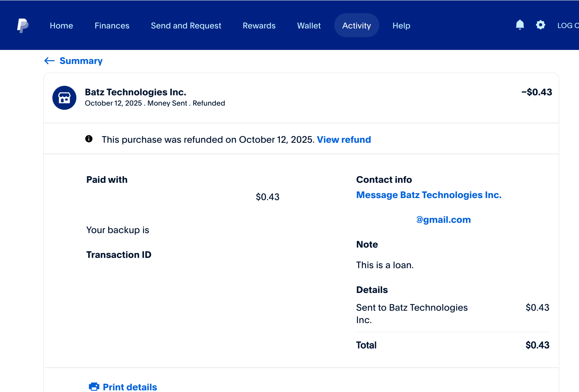The image size is (579, 392).
Task: Click the back arrow beside Summary
Action: (x=50, y=61)
